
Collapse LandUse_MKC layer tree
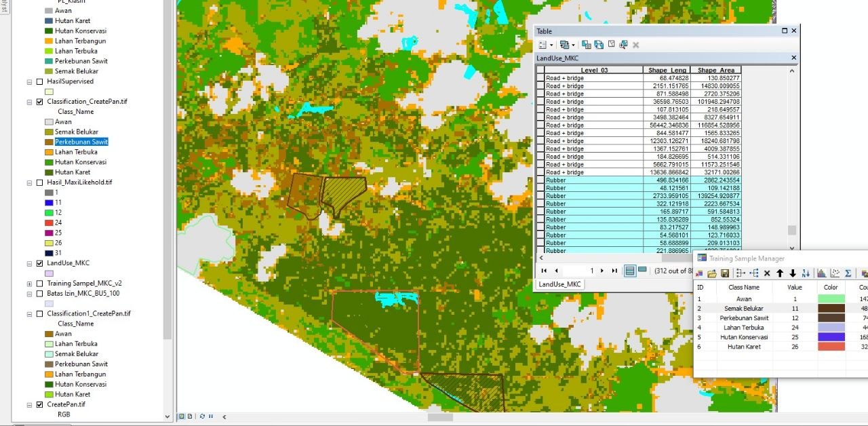tap(29, 263)
